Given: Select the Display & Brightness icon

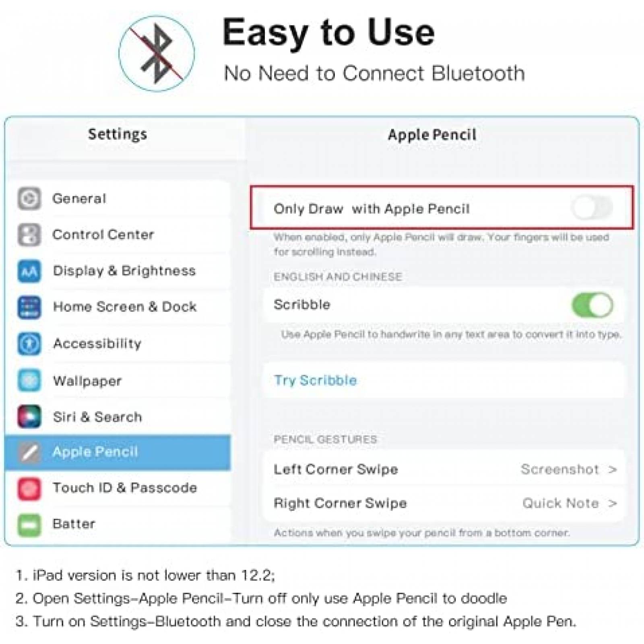Looking at the screenshot, I should click(x=29, y=271).
